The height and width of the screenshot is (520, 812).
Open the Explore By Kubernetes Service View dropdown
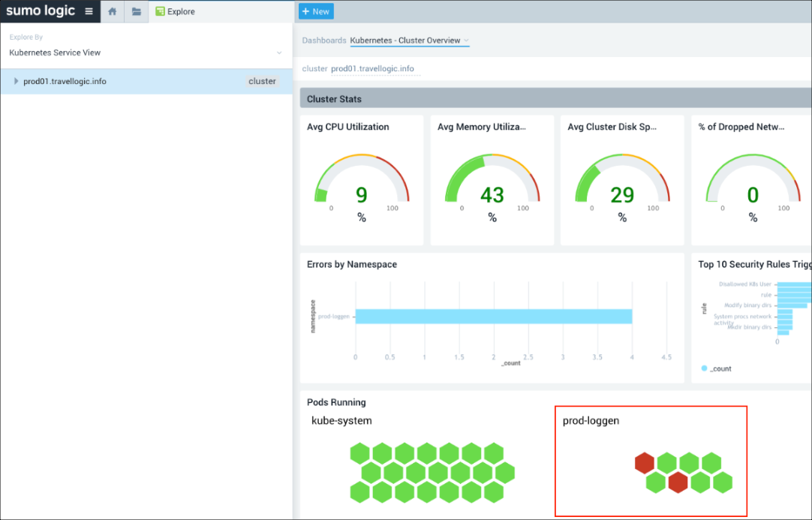tap(146, 53)
